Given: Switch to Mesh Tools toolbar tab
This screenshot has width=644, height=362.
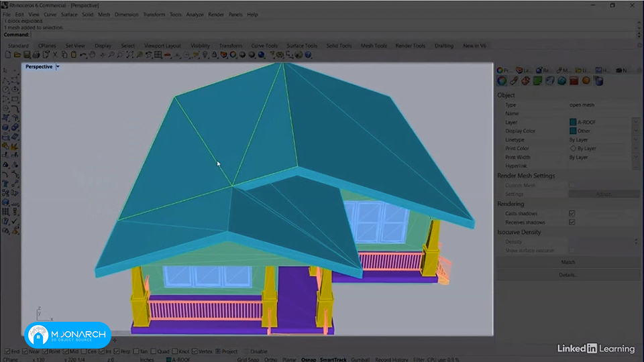Looking at the screenshot, I should (x=374, y=46).
